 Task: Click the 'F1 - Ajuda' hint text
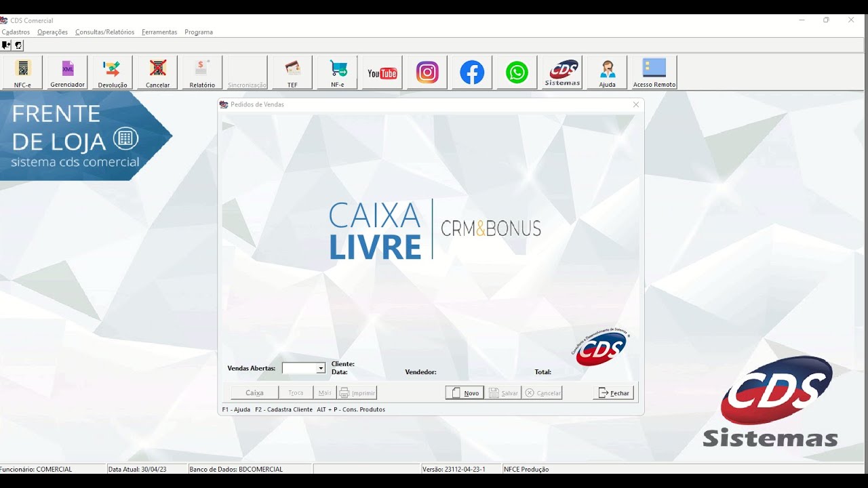236,409
